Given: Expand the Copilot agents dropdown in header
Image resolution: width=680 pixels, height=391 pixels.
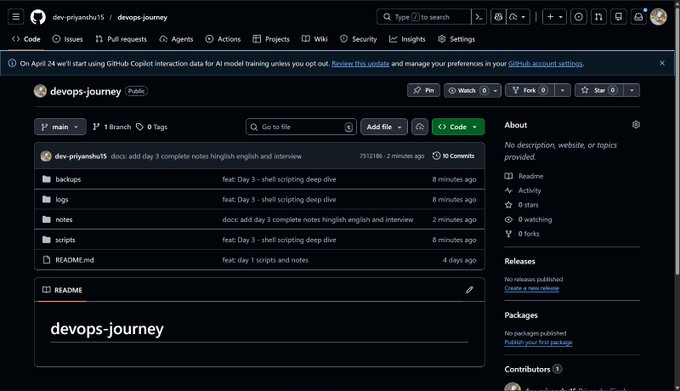Looking at the screenshot, I should pos(518,17).
